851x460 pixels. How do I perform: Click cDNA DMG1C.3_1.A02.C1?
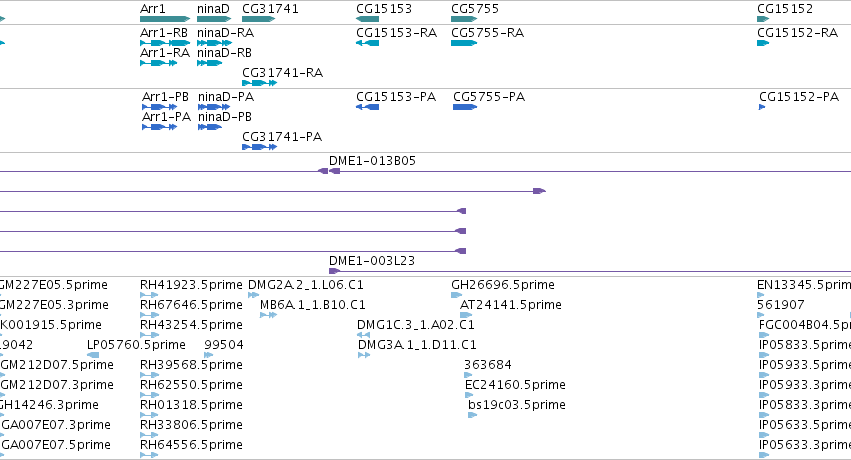coord(416,325)
